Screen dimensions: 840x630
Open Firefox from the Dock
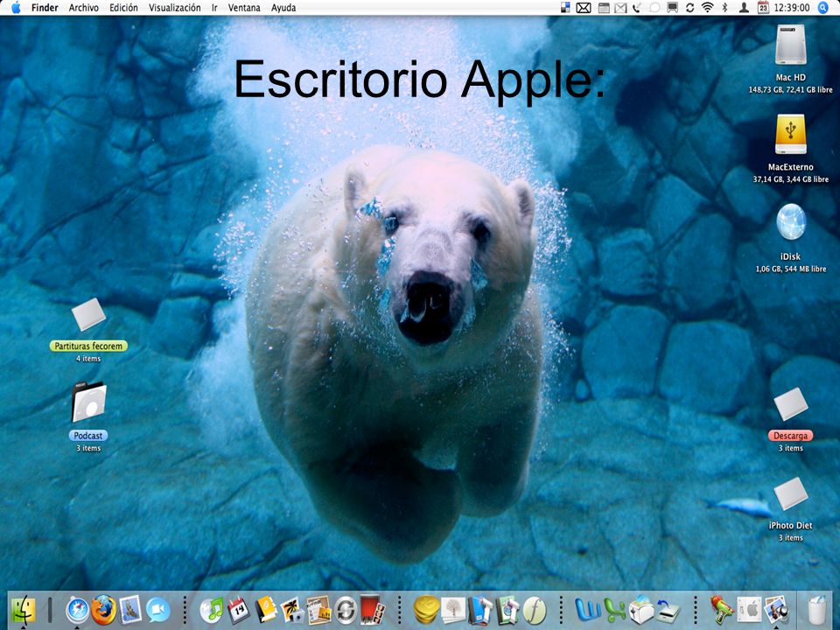coord(103,610)
